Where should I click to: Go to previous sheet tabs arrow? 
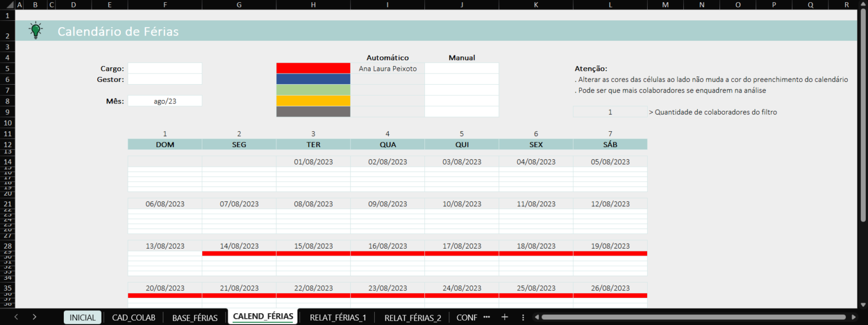coord(16,317)
